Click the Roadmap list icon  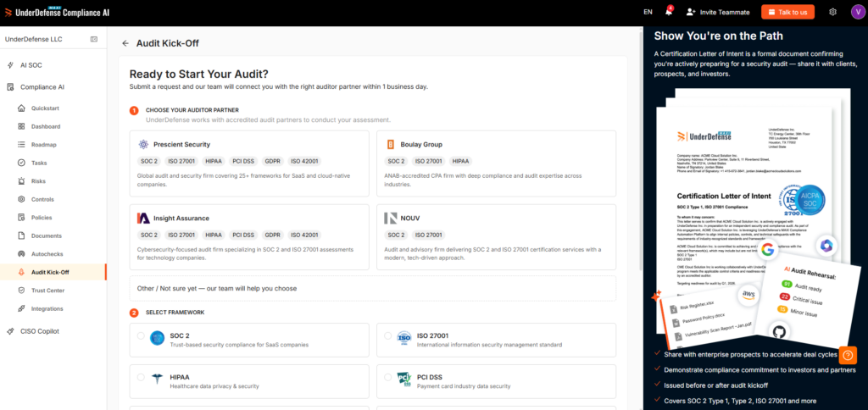click(x=21, y=144)
